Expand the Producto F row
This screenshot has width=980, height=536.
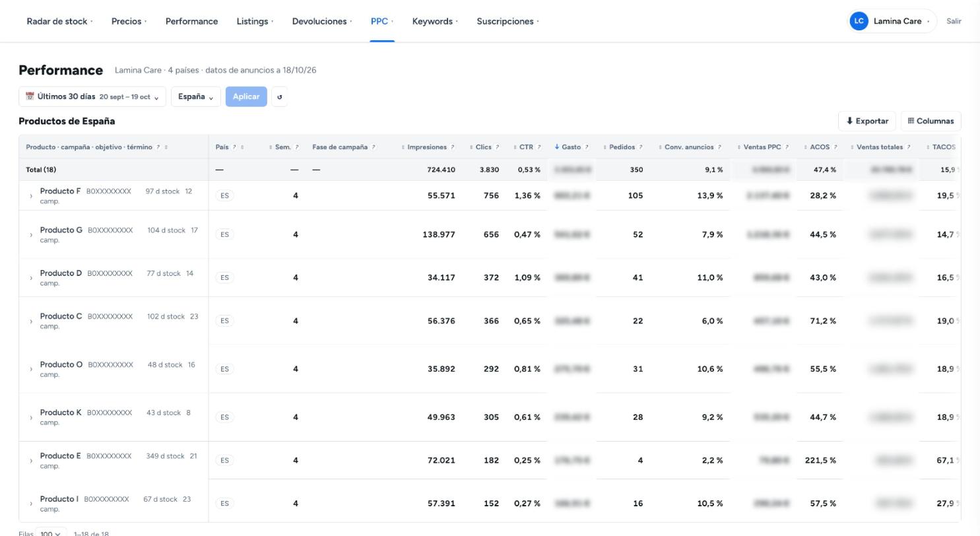[x=31, y=196]
